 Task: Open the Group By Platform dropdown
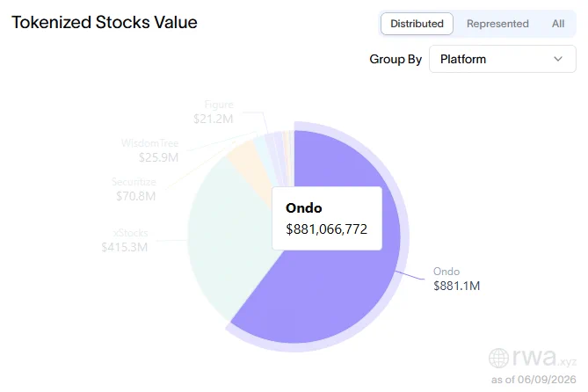pyautogui.click(x=503, y=59)
